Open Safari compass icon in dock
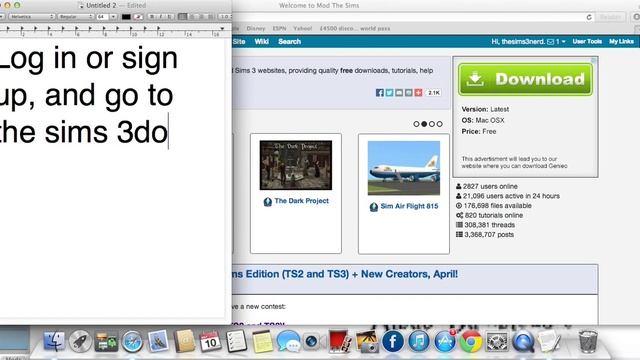640x360 pixels. [x=132, y=342]
